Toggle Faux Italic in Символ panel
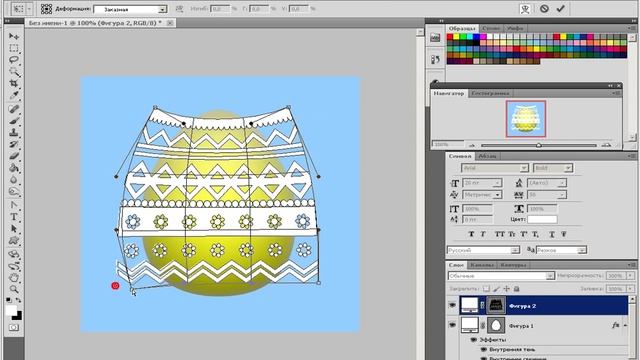This screenshot has width=640, height=360. pos(483,234)
